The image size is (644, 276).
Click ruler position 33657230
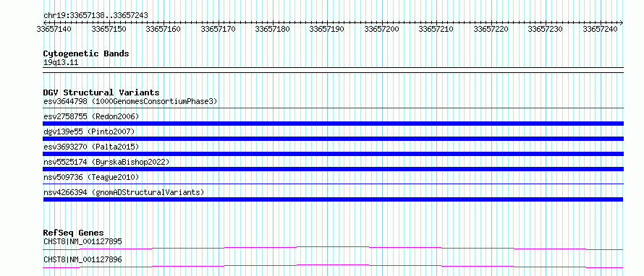(x=546, y=29)
